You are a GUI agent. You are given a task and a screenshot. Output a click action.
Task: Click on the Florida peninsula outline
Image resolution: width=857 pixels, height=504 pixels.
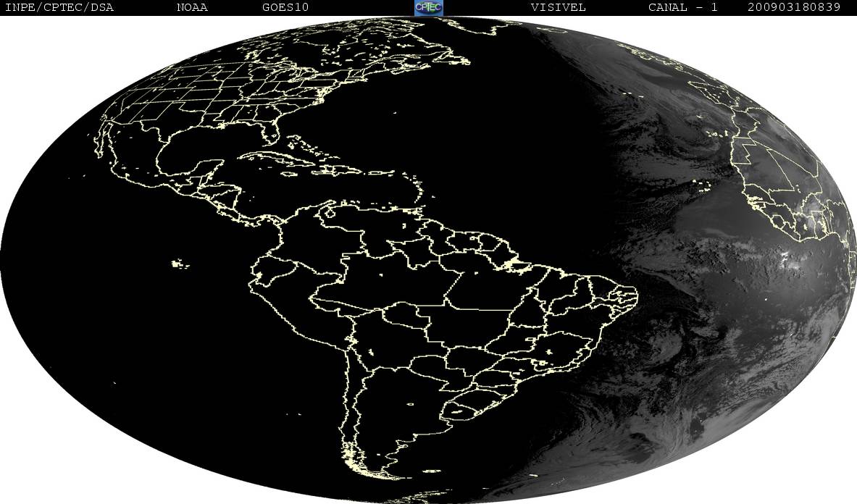(273, 131)
